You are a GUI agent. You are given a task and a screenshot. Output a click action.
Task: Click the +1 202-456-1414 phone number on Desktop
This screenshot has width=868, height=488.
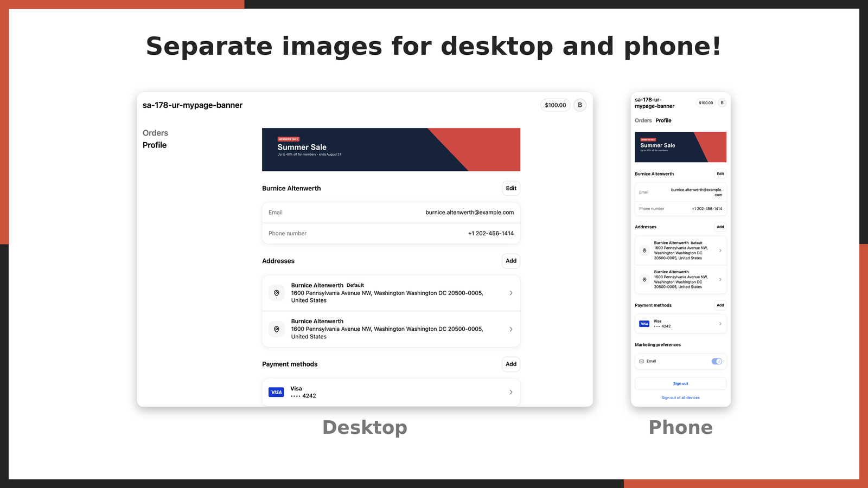[491, 233]
